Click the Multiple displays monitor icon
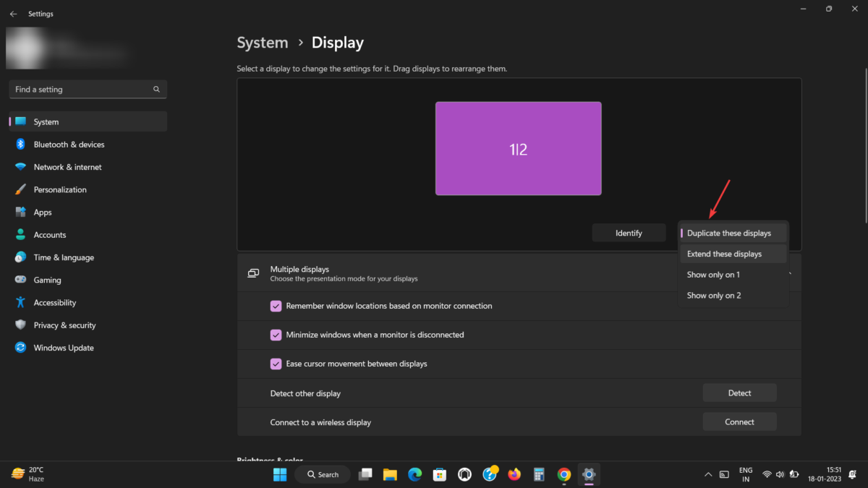Viewport: 868px width, 488px height. tap(253, 273)
